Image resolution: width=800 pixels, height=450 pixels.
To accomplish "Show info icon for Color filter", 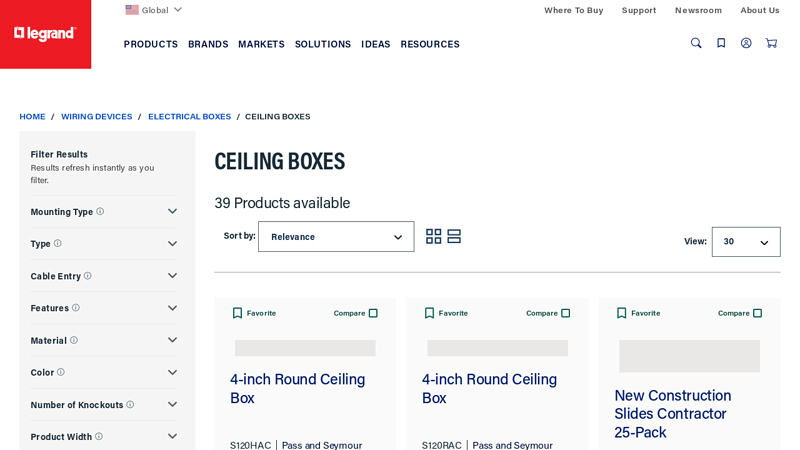I will [61, 372].
